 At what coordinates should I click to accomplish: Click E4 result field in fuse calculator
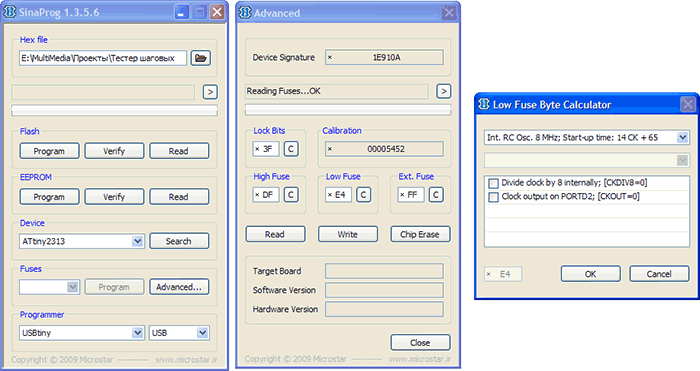(503, 274)
